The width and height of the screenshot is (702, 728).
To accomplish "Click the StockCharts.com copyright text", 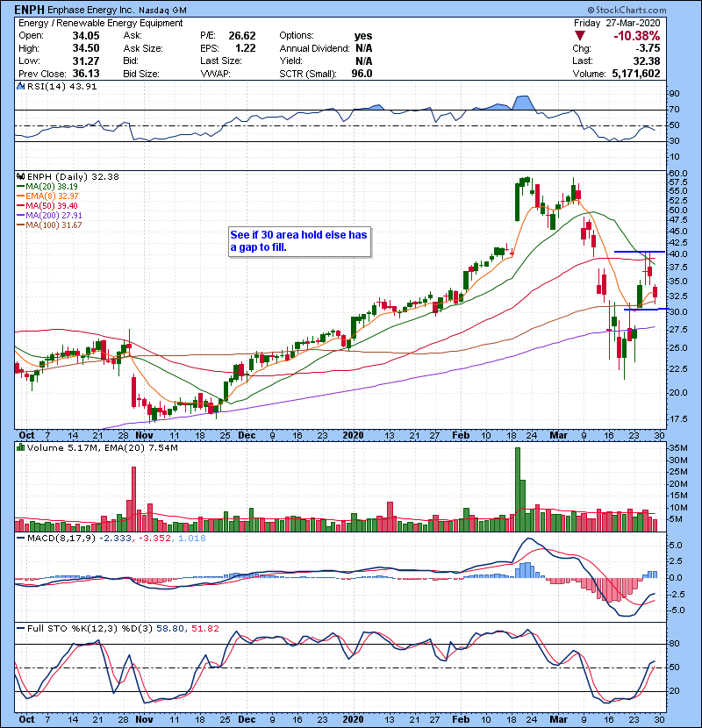I will click(x=627, y=10).
